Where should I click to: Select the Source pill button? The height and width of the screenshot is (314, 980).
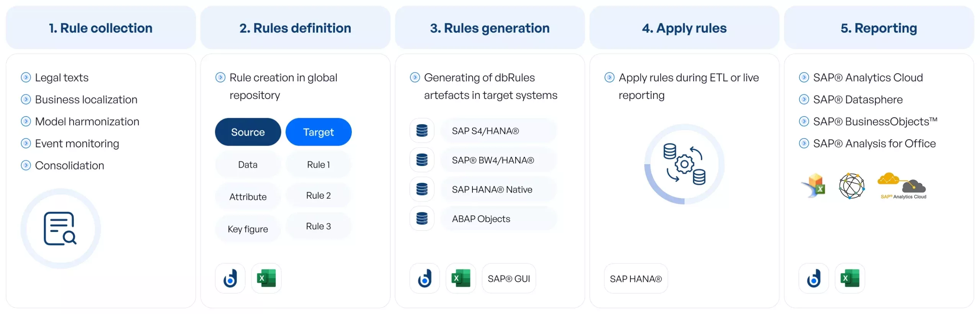(248, 132)
